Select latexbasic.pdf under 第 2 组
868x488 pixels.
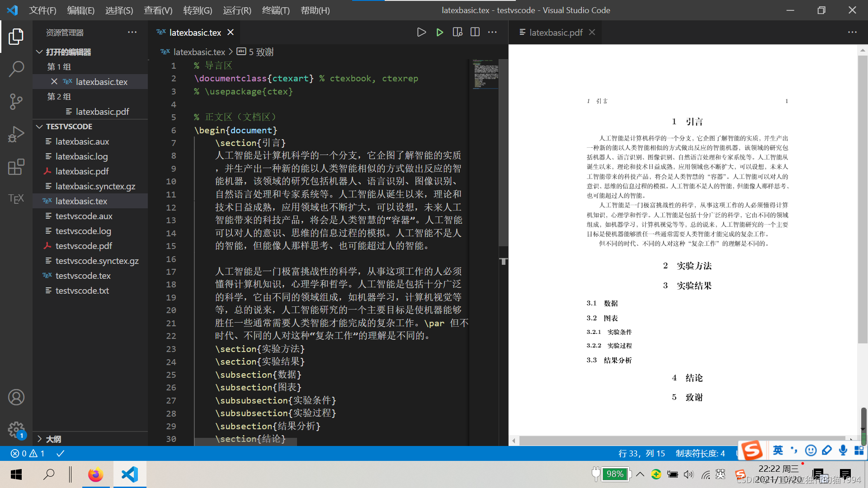102,112
